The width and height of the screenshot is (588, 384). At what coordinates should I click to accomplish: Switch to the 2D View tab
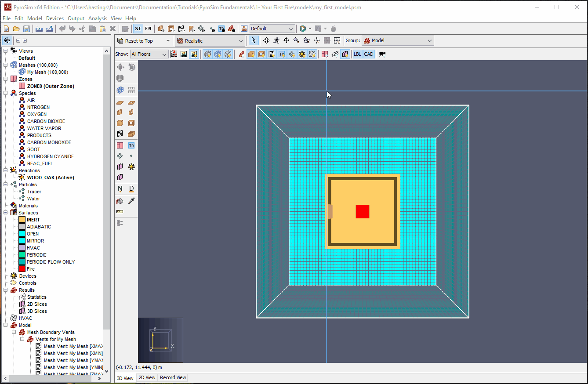(147, 377)
